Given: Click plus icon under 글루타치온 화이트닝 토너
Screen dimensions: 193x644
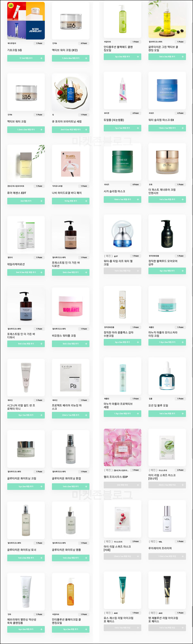Looking at the screenshot, I should (x=41, y=558).
